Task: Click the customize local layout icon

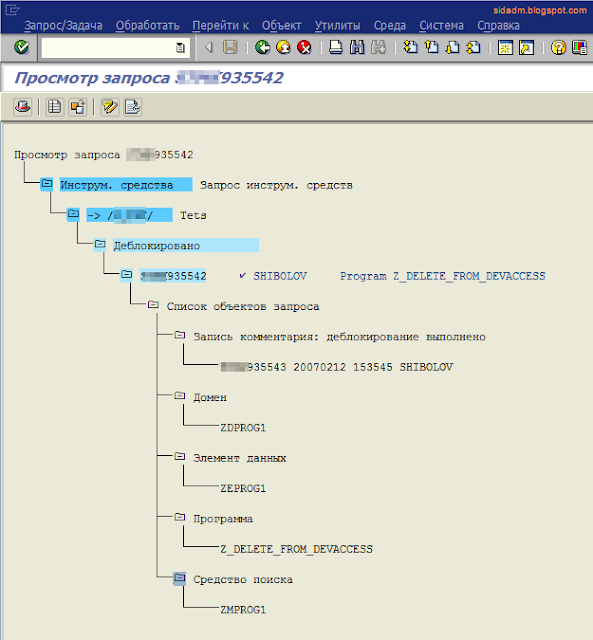Action: 579,47
